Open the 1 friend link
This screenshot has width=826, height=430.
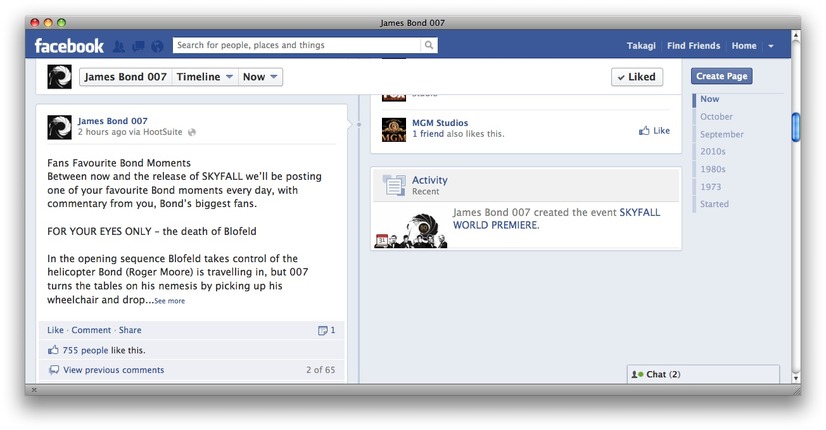(x=428, y=134)
